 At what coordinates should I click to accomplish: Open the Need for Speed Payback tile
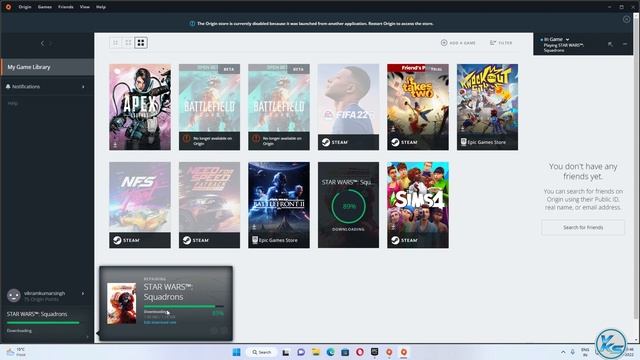(209, 205)
